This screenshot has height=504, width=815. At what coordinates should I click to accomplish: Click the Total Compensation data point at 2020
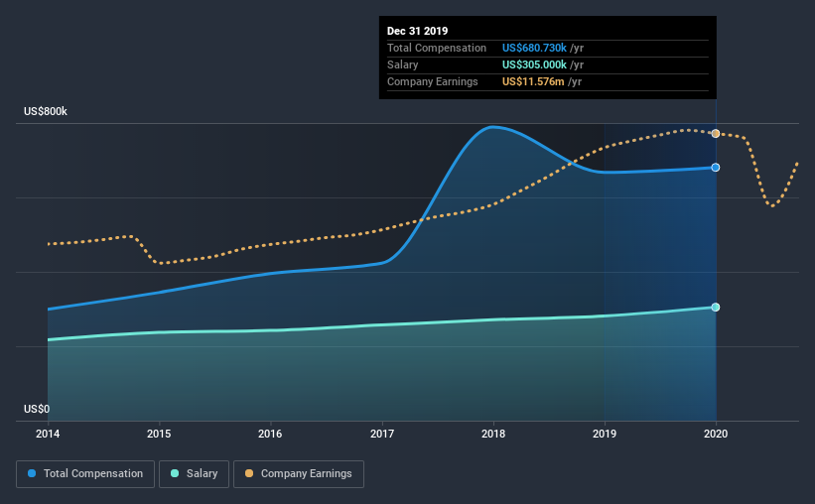[716, 168]
